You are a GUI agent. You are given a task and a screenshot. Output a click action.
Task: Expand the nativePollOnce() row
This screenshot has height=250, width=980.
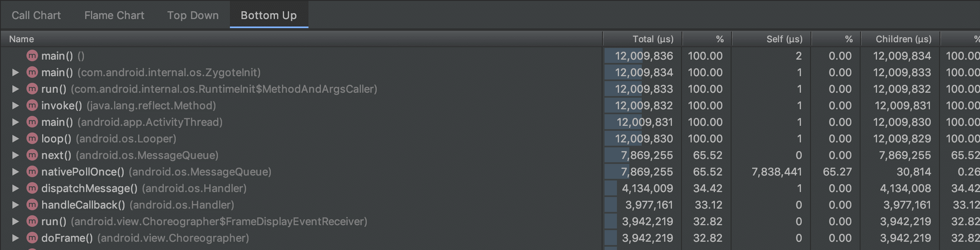(x=16, y=172)
